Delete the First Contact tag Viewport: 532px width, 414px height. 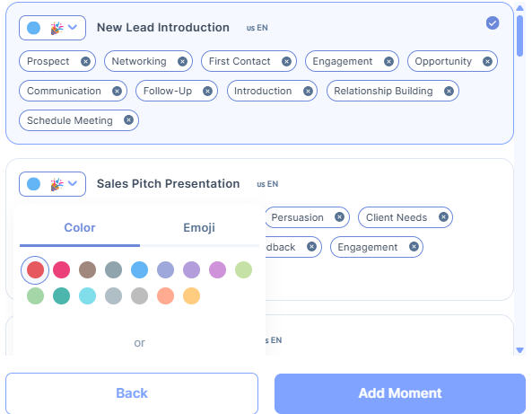pos(286,61)
